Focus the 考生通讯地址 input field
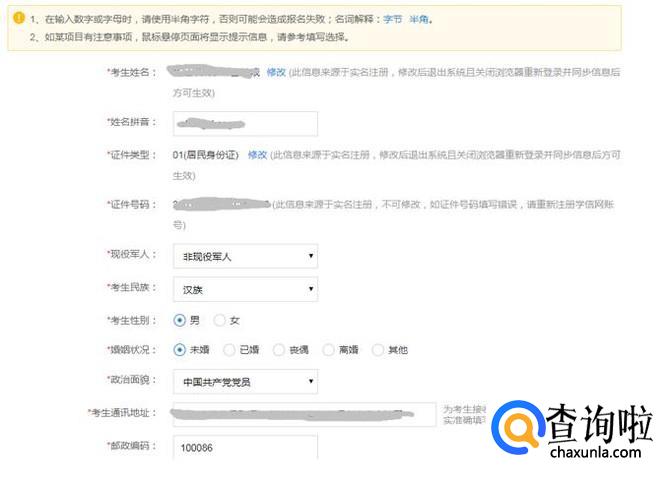The height and width of the screenshot is (483, 665). tap(304, 414)
